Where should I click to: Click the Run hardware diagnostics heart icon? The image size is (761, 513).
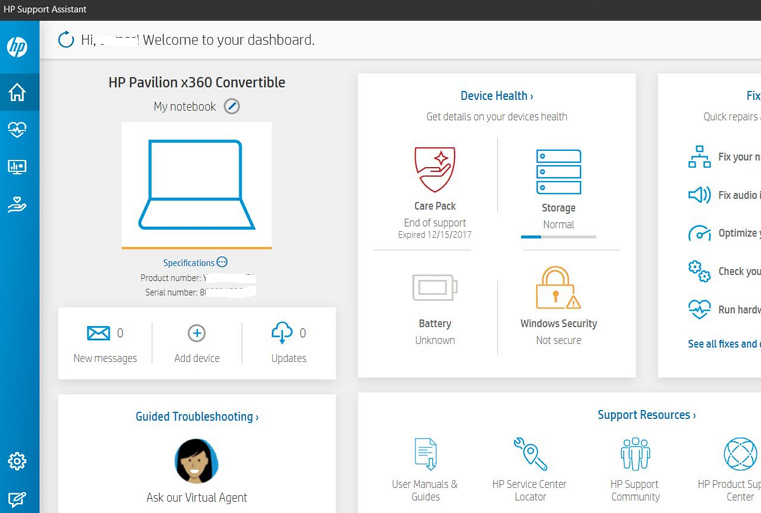point(699,309)
